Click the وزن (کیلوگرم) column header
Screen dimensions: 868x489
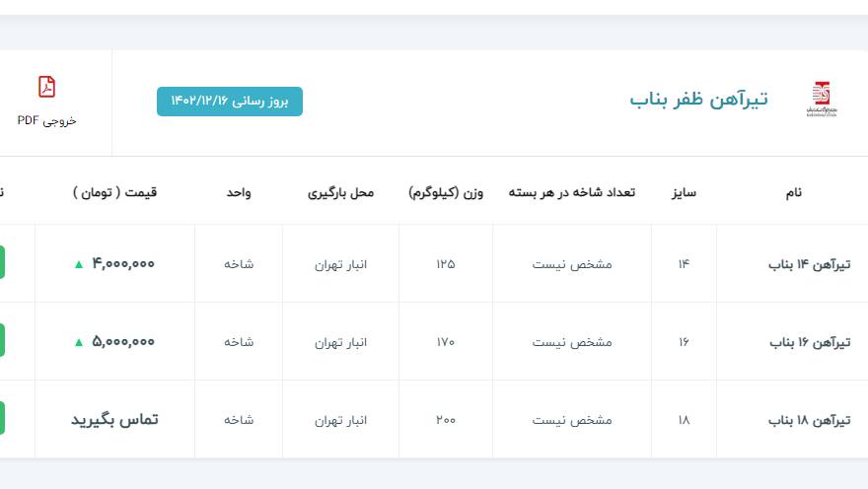pos(446,192)
